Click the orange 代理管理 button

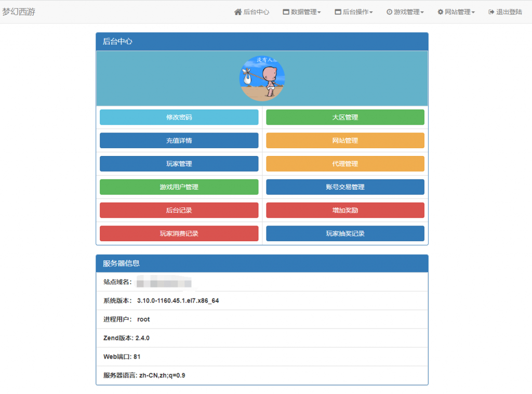click(x=345, y=164)
